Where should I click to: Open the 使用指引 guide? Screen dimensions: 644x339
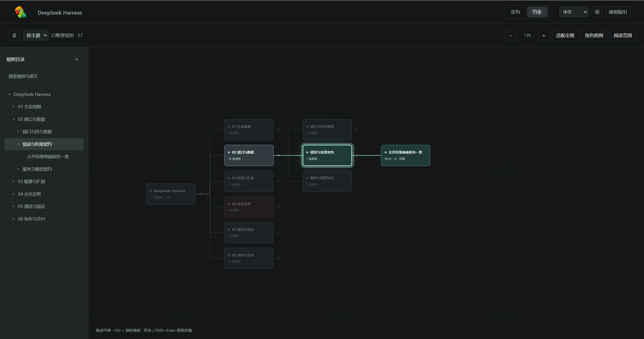tap(618, 12)
